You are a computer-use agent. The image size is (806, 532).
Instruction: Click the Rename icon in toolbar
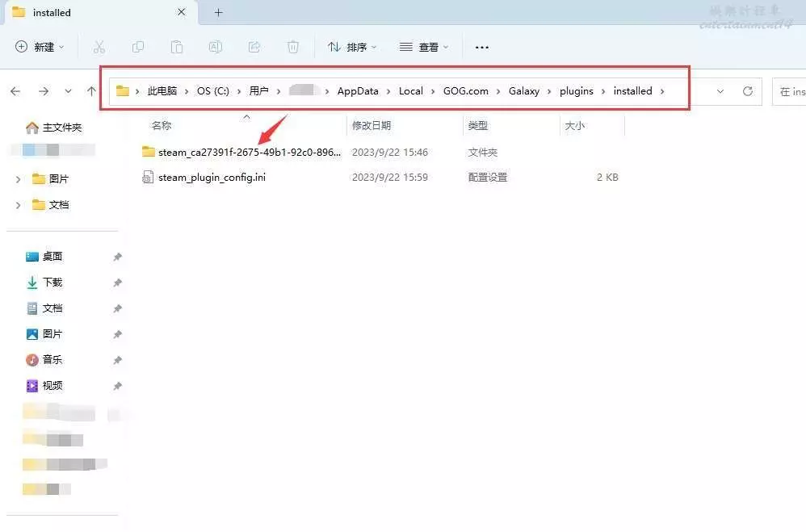pyautogui.click(x=216, y=47)
